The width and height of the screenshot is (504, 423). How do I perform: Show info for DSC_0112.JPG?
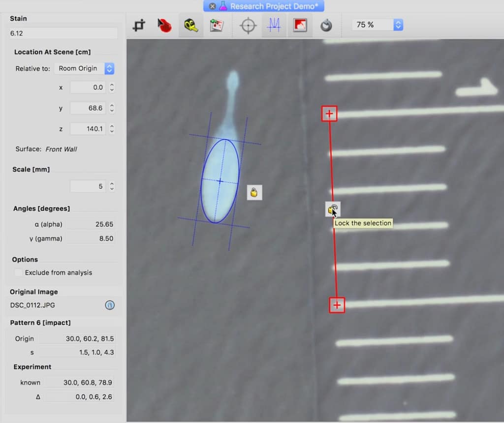[x=110, y=305]
